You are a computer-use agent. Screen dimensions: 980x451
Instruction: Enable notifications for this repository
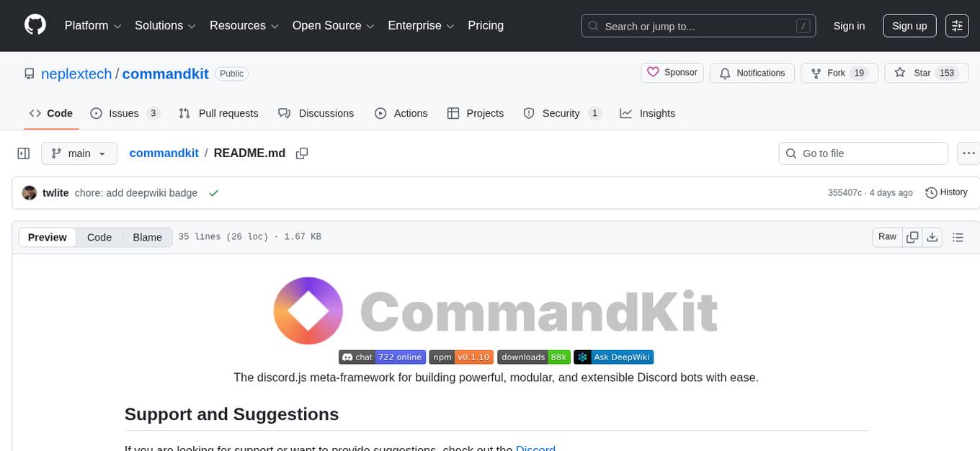pyautogui.click(x=752, y=73)
